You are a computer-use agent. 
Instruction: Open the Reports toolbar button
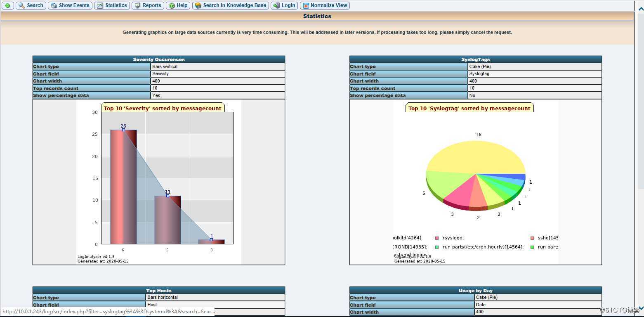point(148,5)
